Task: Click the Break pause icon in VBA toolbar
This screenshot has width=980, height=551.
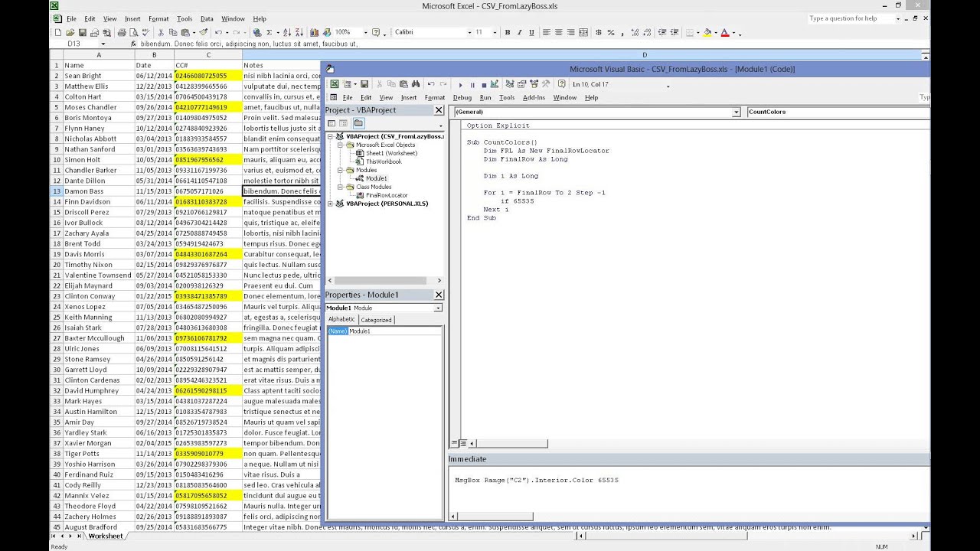Action: 472,85
